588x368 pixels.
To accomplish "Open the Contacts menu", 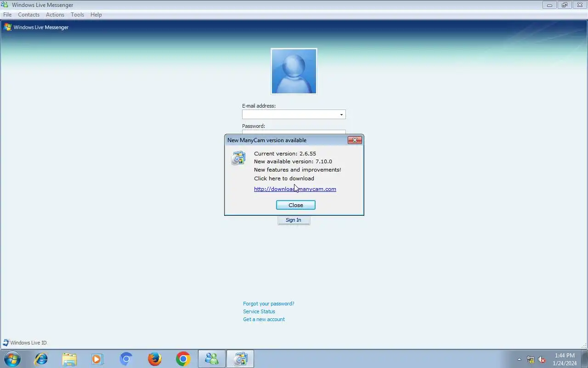I will click(x=28, y=15).
